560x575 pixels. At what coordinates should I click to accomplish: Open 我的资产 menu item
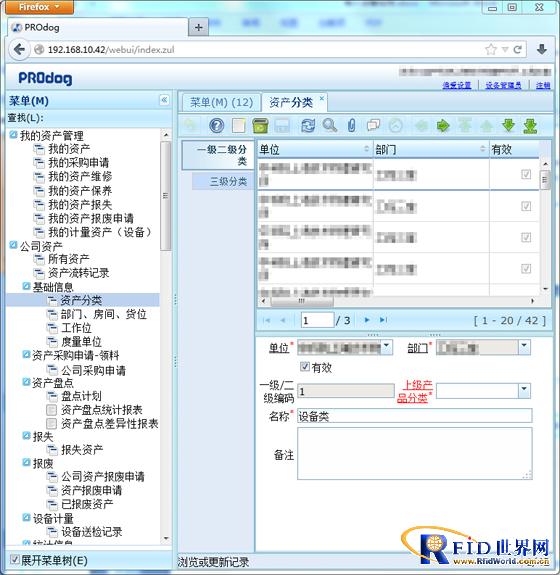[x=69, y=149]
